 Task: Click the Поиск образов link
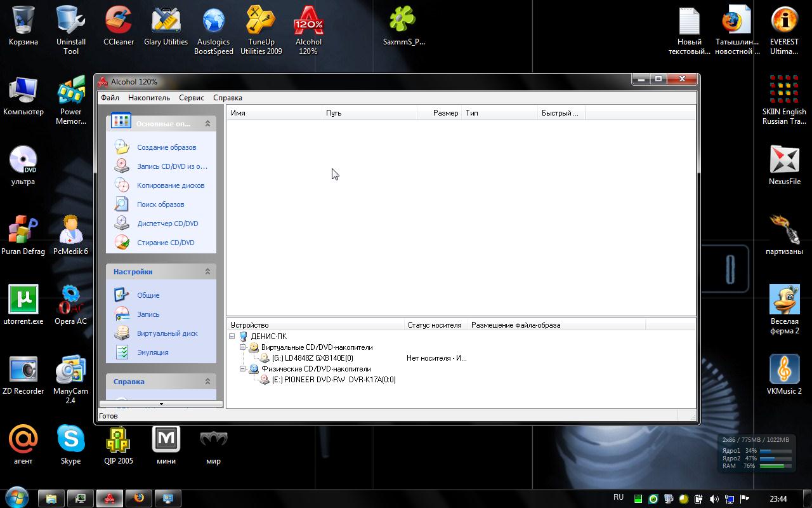(160, 204)
